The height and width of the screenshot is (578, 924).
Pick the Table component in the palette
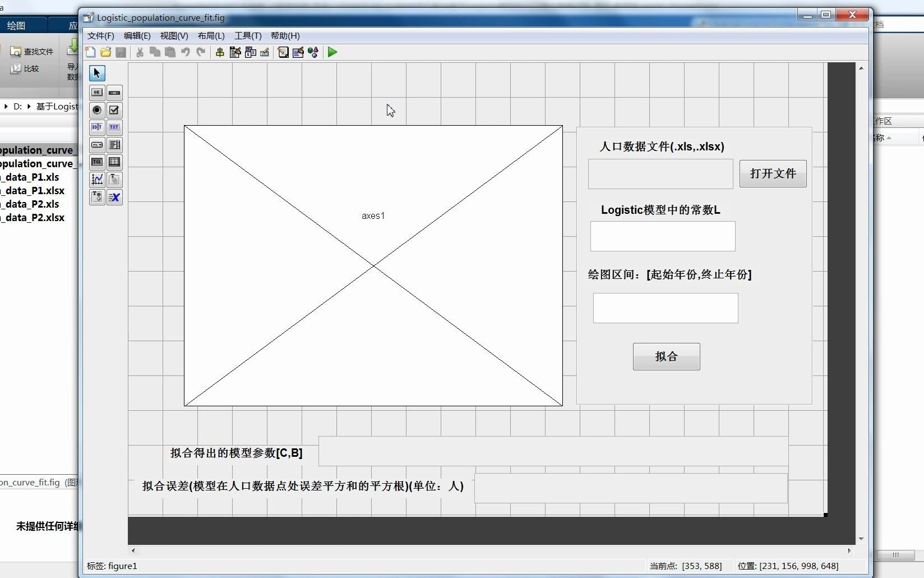(114, 162)
